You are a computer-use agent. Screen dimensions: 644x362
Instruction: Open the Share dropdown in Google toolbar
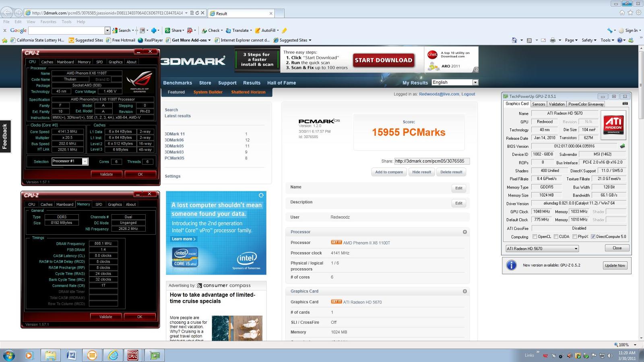pyautogui.click(x=175, y=30)
